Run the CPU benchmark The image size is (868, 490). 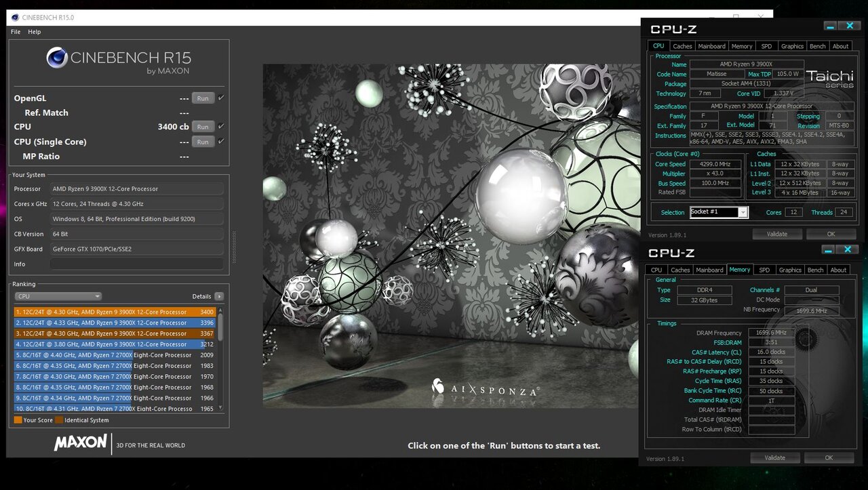203,127
